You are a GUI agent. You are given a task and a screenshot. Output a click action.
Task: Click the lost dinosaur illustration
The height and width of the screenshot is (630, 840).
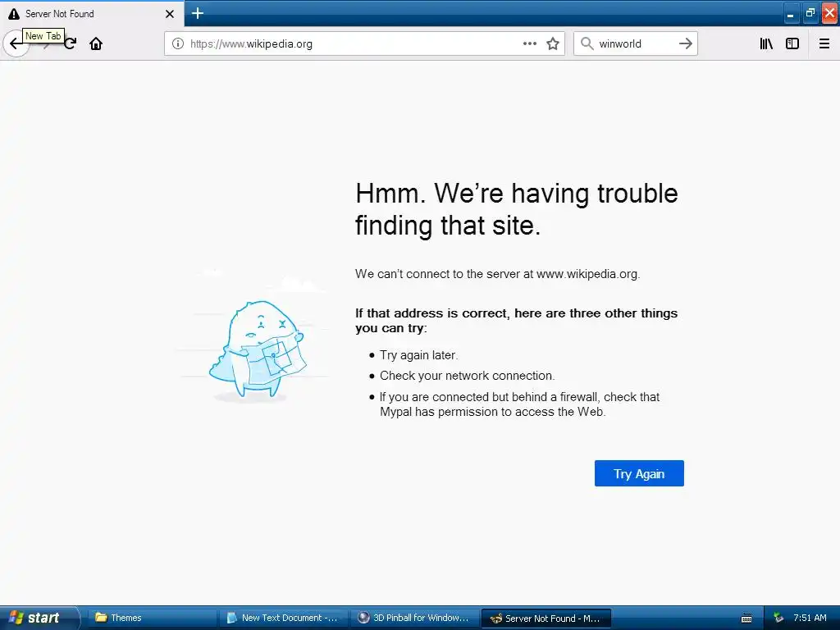tap(257, 348)
